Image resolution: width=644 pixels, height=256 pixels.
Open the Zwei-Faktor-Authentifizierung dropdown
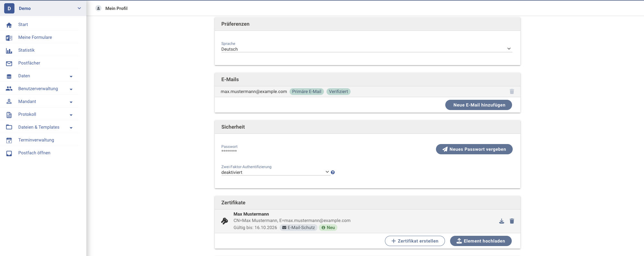point(275,172)
